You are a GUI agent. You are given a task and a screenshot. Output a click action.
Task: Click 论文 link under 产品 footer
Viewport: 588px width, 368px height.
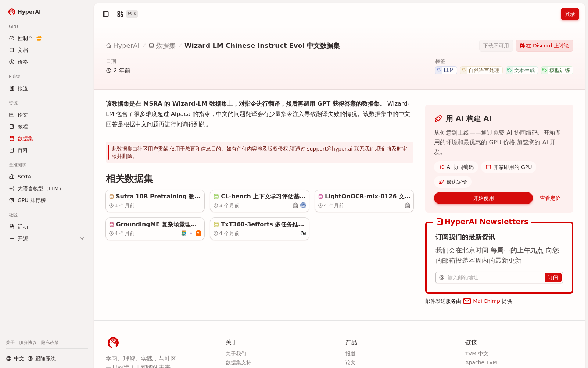[351, 362]
